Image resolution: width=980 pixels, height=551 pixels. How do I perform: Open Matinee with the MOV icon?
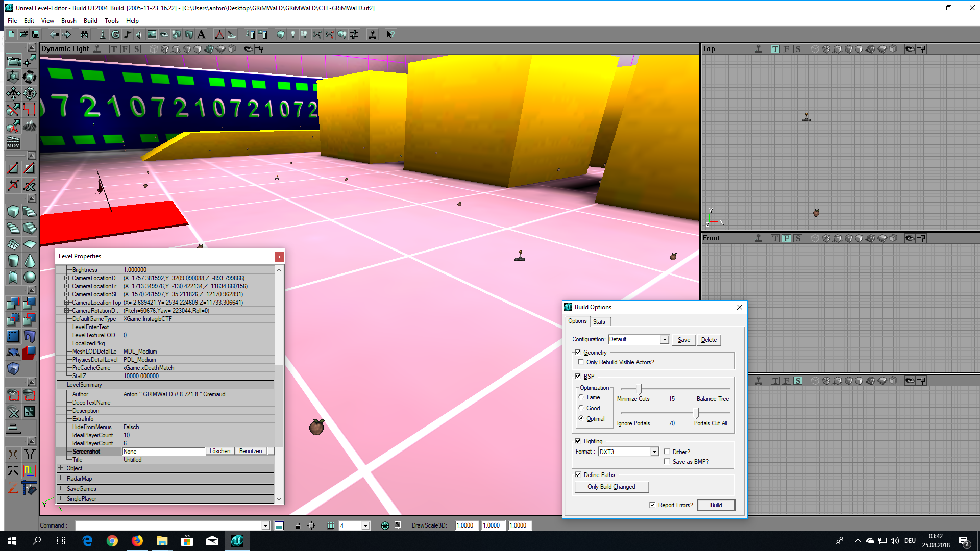tap(13, 142)
